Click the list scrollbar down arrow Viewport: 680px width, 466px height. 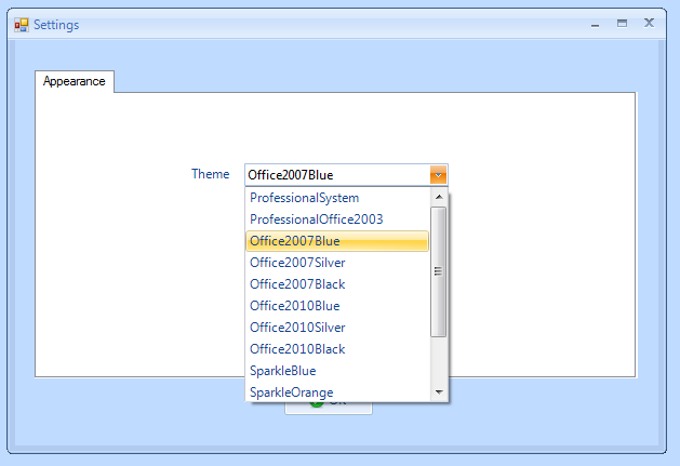[438, 392]
